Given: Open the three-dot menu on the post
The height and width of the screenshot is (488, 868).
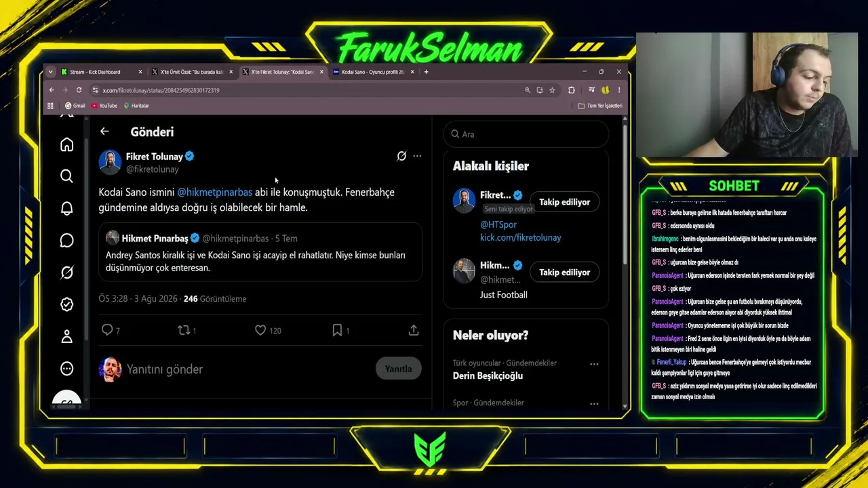Looking at the screenshot, I should pyautogui.click(x=417, y=156).
